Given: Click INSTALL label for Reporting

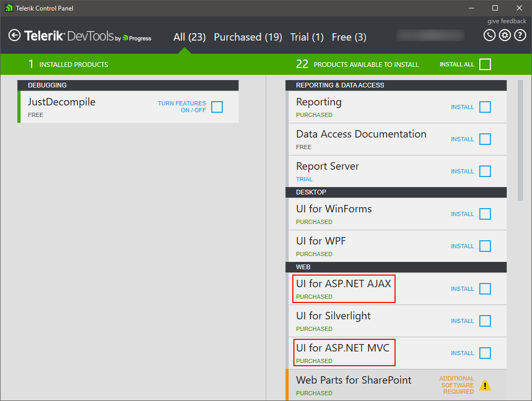Looking at the screenshot, I should [462, 107].
